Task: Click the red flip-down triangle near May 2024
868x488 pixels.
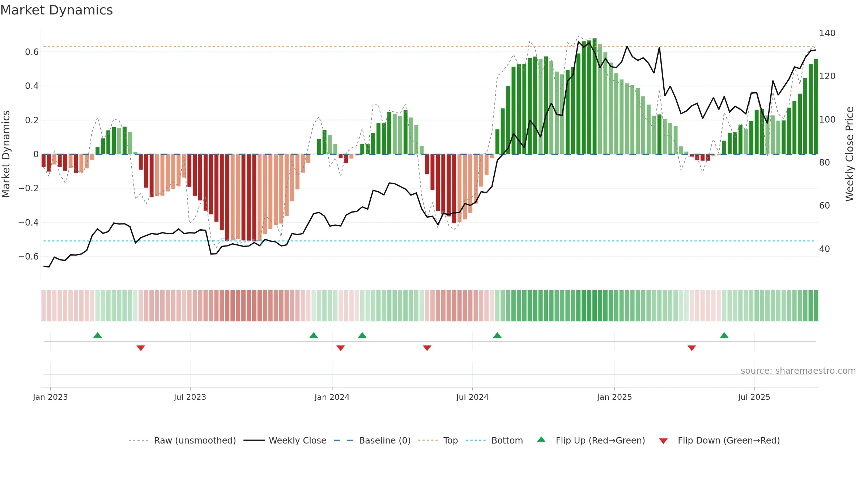Action: (427, 348)
